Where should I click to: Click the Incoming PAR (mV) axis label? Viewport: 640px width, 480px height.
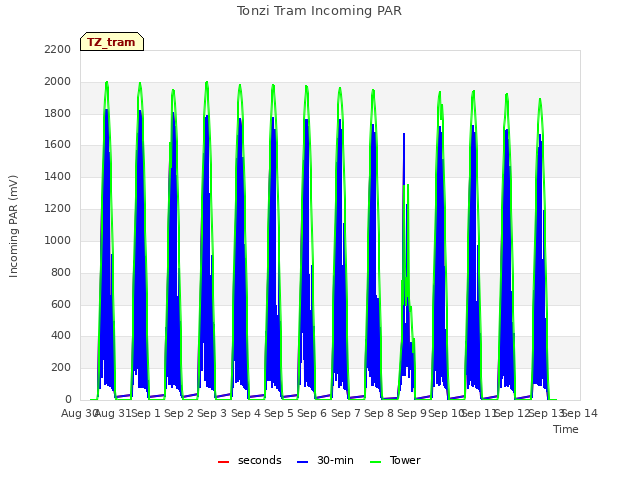13,226
